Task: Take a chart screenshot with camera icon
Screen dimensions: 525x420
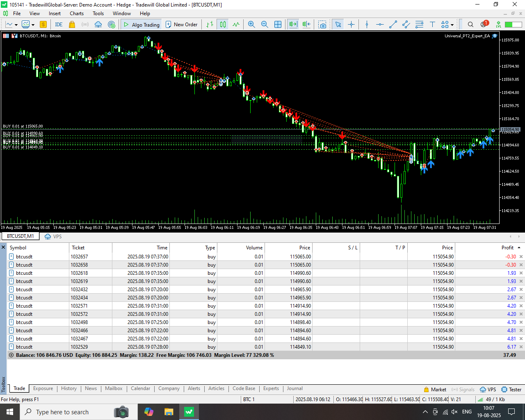Action: pyautogui.click(x=323, y=25)
